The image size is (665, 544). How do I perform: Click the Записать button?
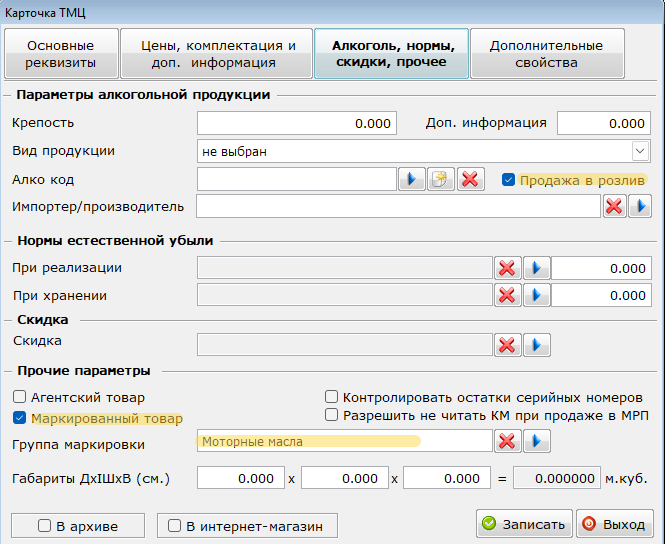(524, 524)
